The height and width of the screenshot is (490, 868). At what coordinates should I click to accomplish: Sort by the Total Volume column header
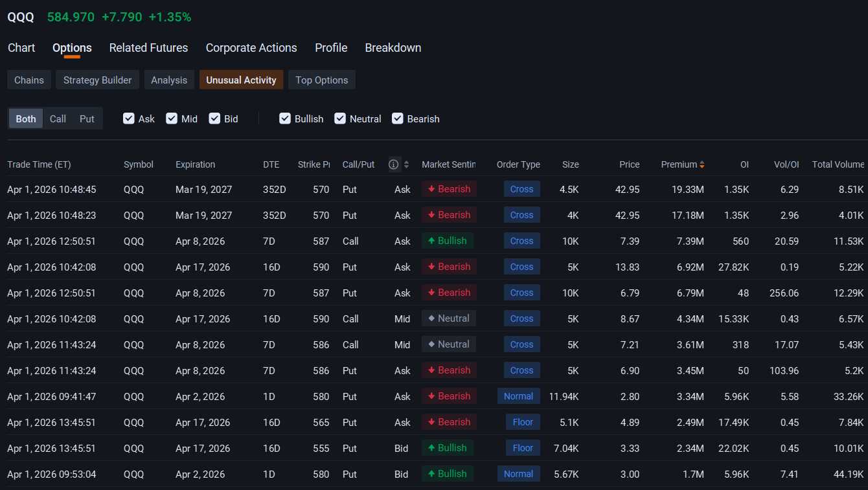(838, 164)
